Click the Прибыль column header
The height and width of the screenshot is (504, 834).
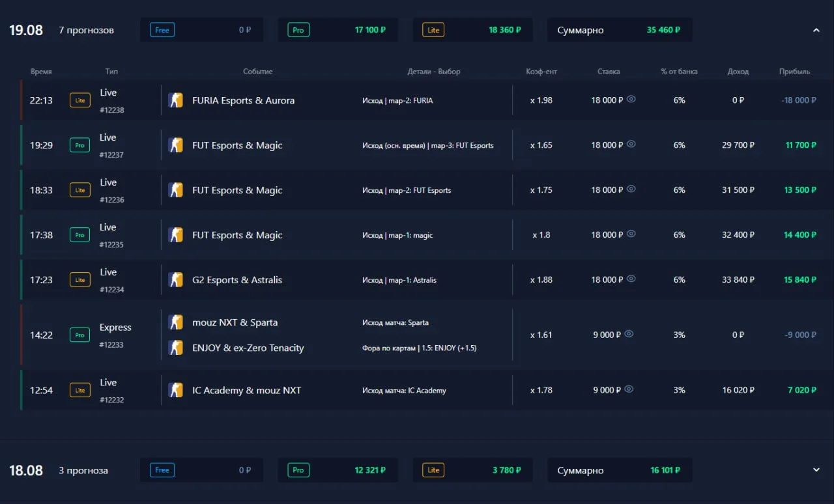(x=795, y=72)
